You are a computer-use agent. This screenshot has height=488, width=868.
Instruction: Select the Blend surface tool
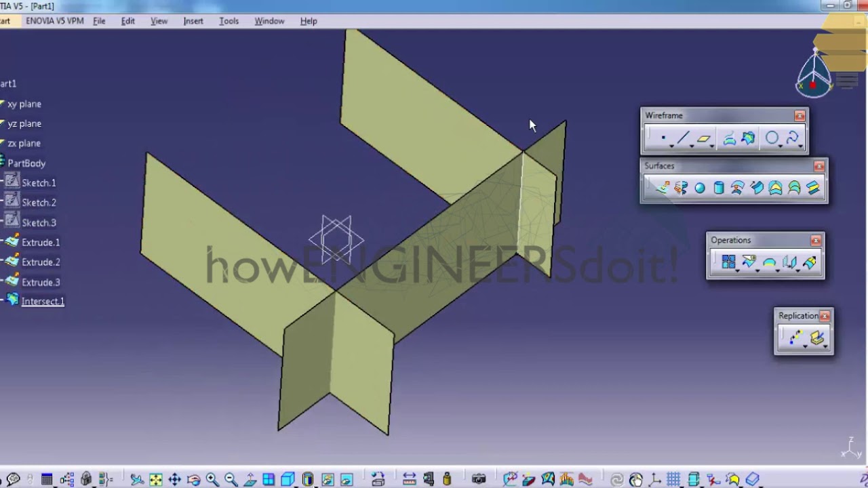click(x=813, y=188)
